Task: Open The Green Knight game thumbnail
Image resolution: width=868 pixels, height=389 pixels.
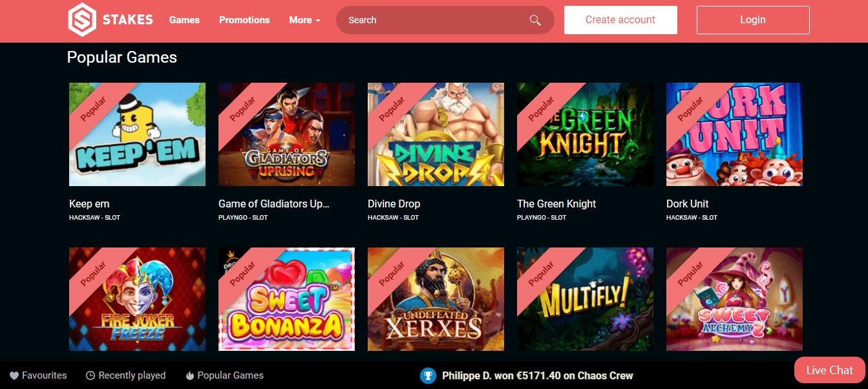Action: coord(585,134)
